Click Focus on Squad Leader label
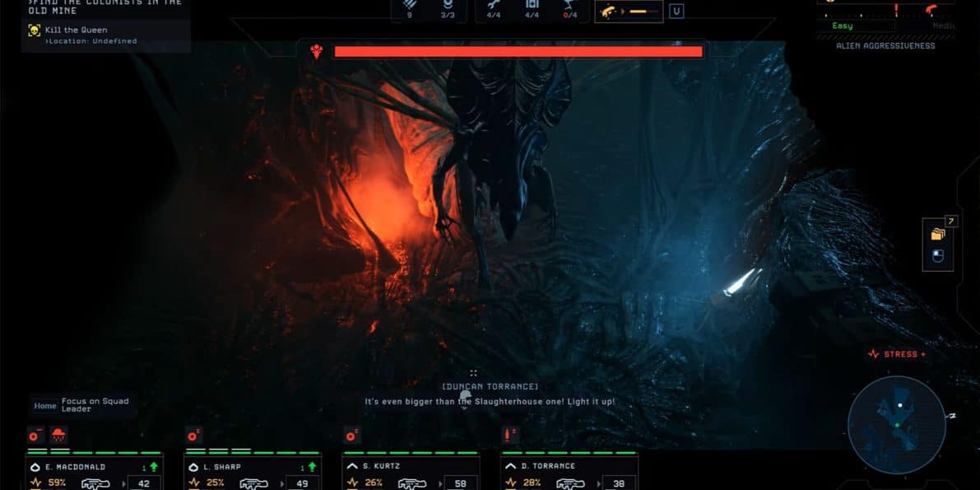Screen dimensions: 980x490 pyautogui.click(x=95, y=405)
